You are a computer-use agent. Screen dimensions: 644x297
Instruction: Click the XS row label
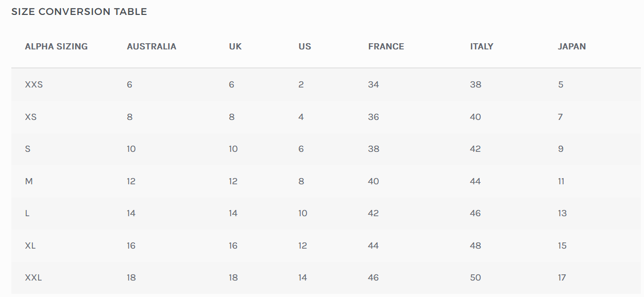pos(31,117)
